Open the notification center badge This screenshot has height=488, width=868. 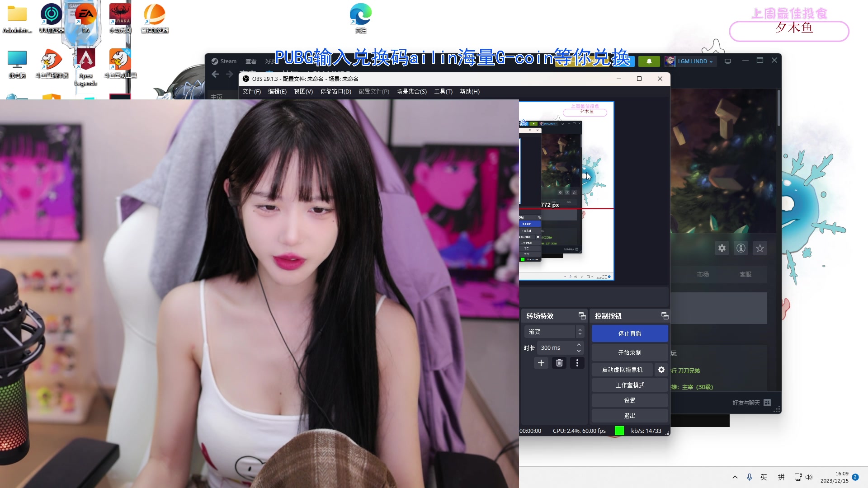point(855,477)
